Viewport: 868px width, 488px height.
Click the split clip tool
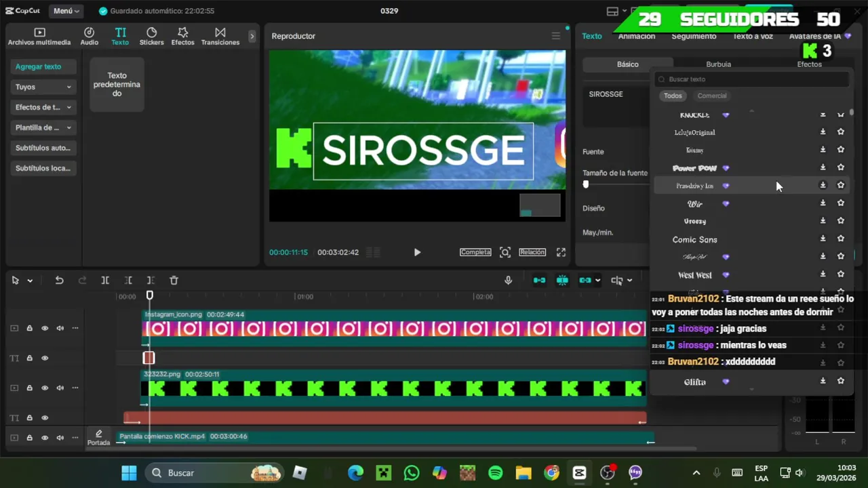tap(105, 280)
